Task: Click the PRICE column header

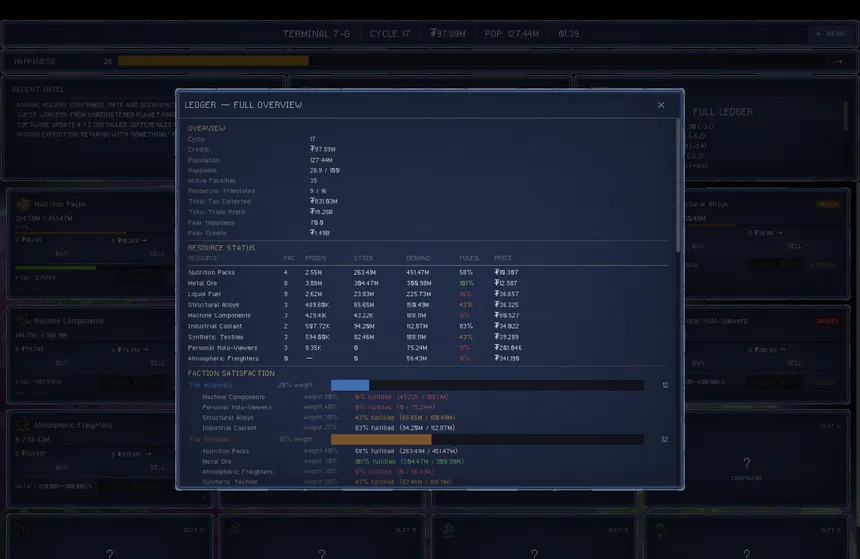Action: [503, 258]
